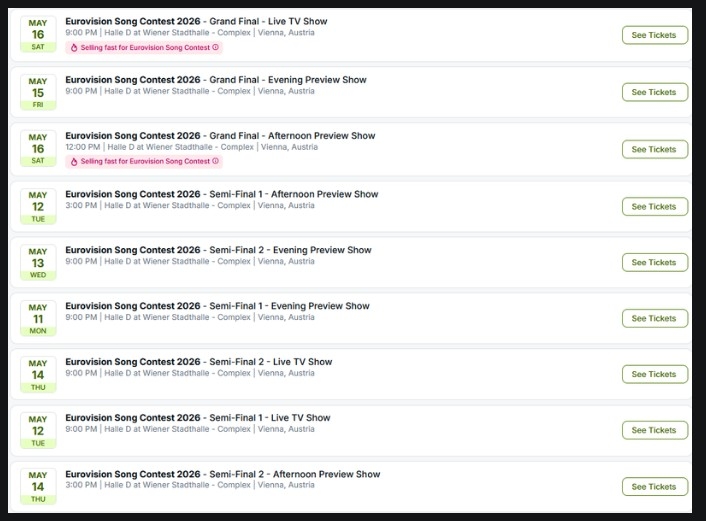The height and width of the screenshot is (521, 706).
Task: Open the Semi-Final 1 Live TV Show title
Action: tap(197, 418)
